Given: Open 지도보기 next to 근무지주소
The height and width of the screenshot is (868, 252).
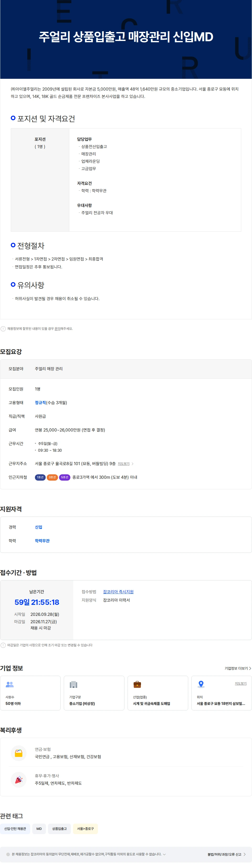Looking at the screenshot, I should [124, 464].
